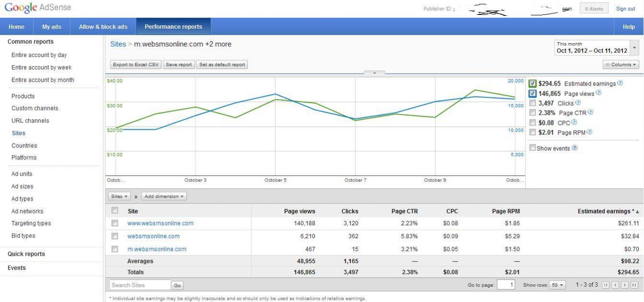Open the URL channels report
644x302 pixels.
click(x=30, y=121)
